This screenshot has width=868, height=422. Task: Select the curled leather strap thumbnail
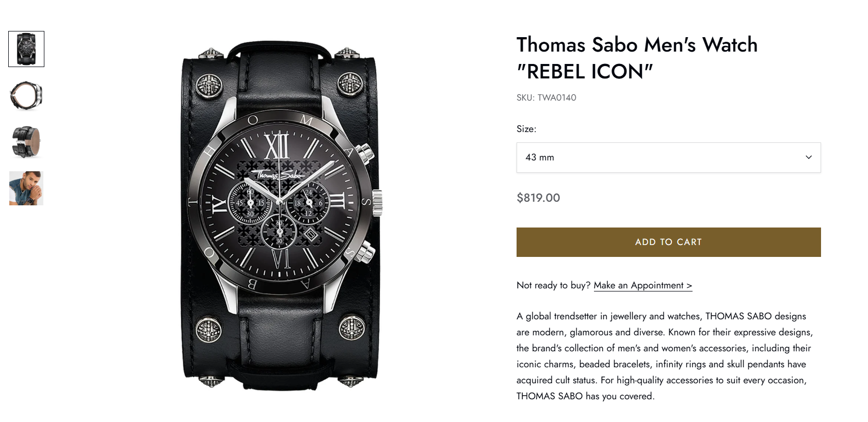[x=26, y=95]
